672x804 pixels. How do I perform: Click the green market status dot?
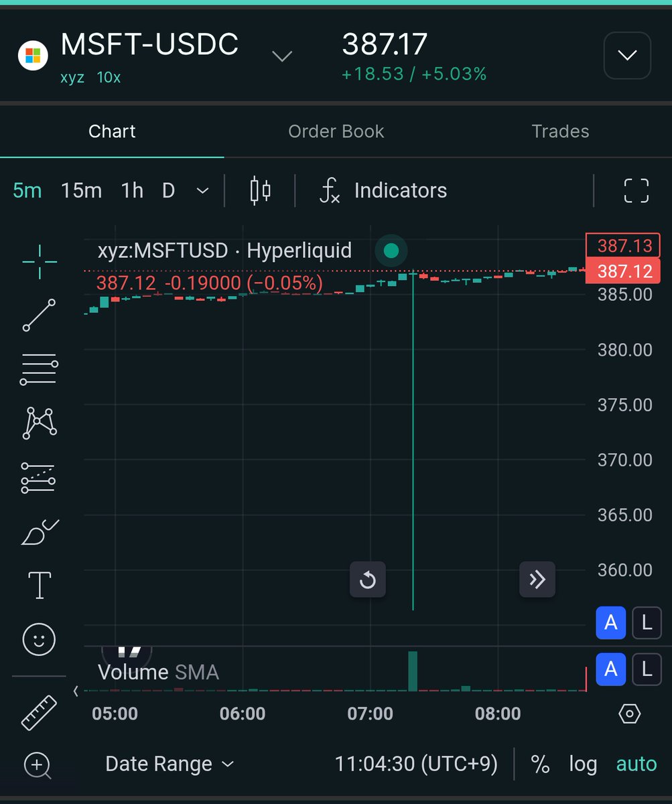click(x=391, y=251)
